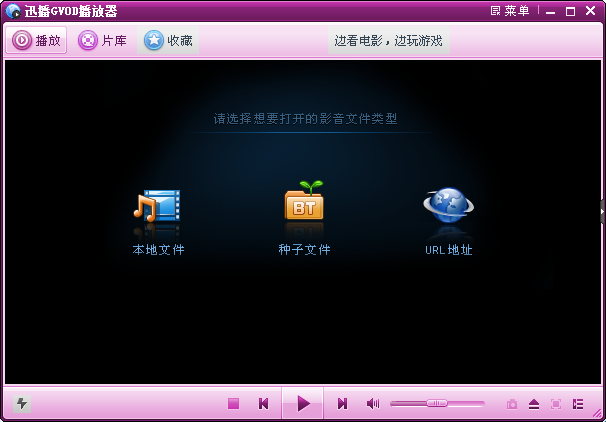Click the eject open-file icon

click(x=534, y=404)
